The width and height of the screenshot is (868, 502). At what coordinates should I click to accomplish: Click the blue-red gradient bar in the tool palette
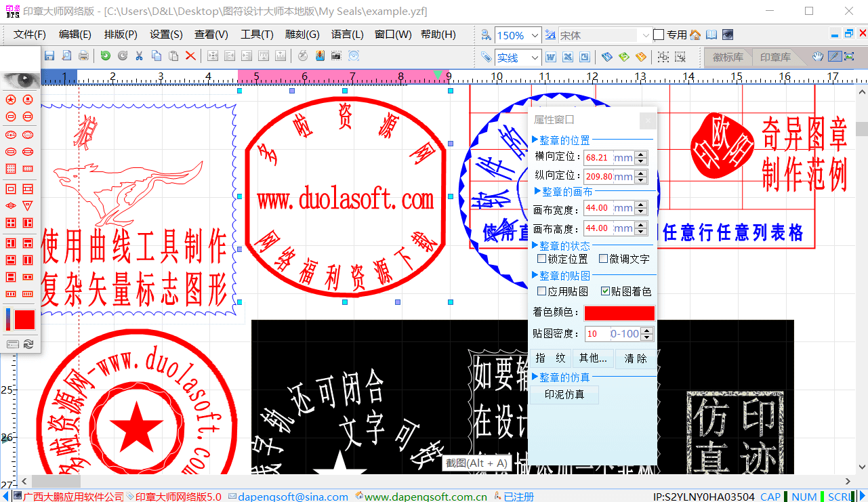click(x=8, y=319)
